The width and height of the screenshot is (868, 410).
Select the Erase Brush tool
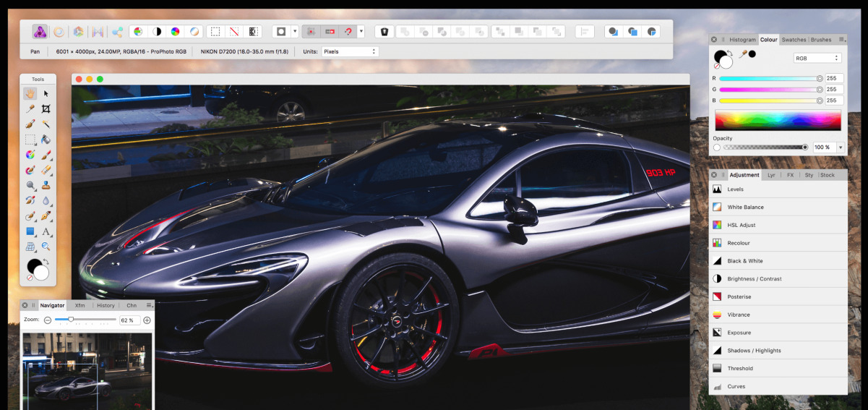(46, 171)
